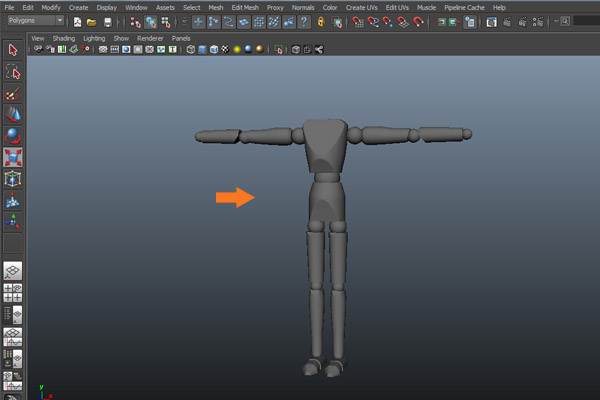
Task: Select the arrow Select tool
Action: pos(13,49)
